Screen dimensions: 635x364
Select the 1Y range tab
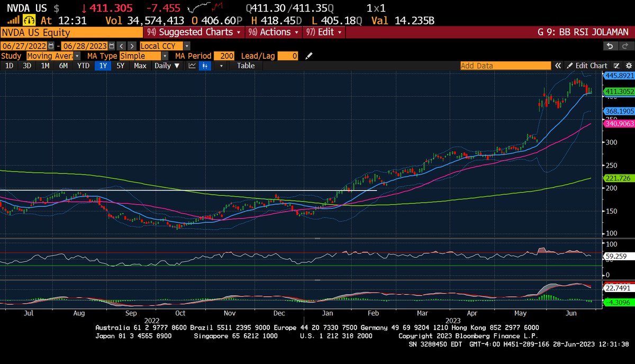click(102, 66)
